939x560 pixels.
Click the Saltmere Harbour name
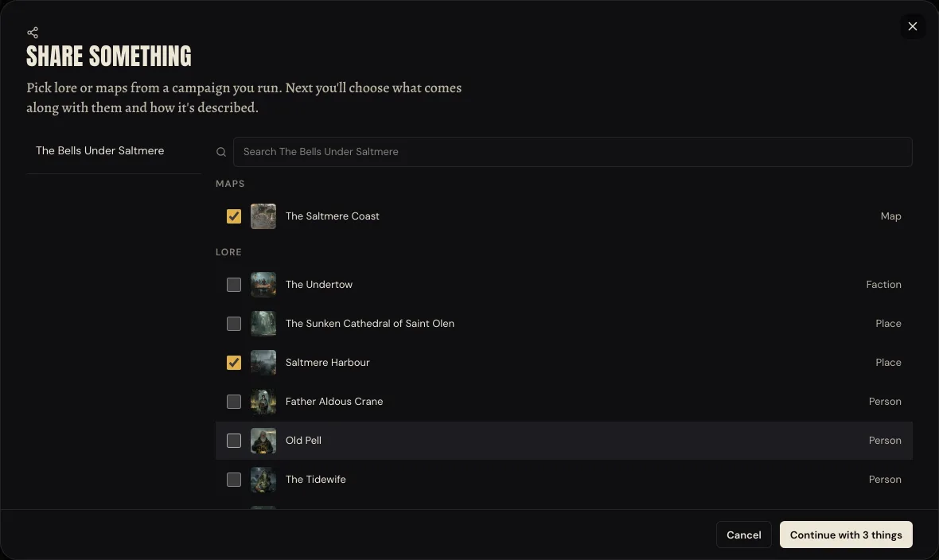pos(328,363)
